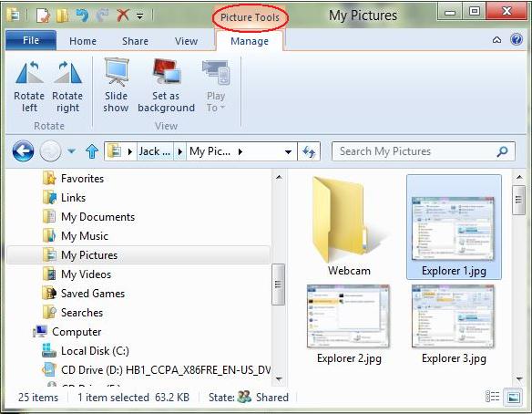Go Back with the blue arrow button

click(x=23, y=150)
